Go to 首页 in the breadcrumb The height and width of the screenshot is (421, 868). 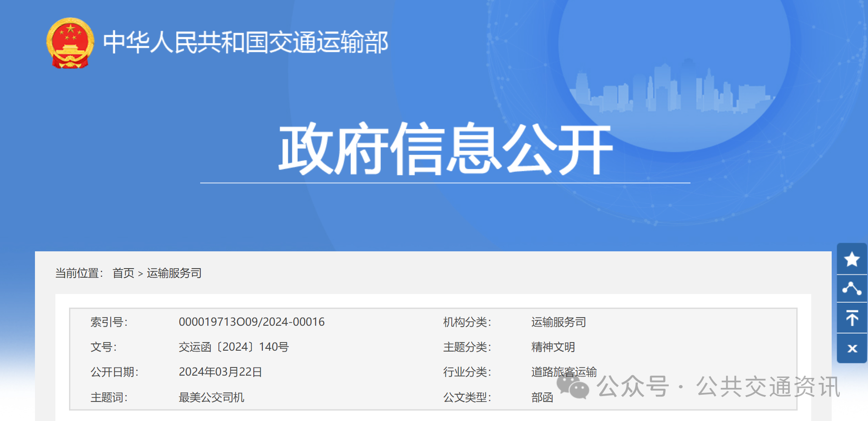point(123,273)
